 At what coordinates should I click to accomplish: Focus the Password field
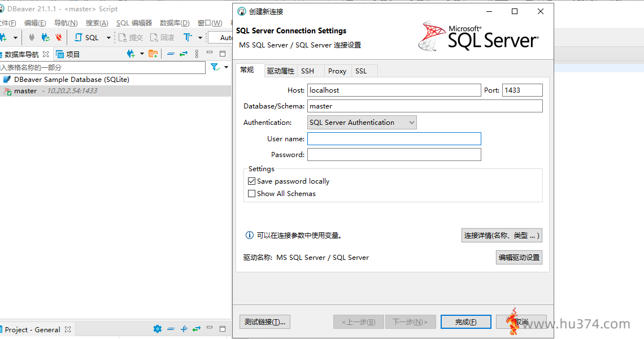coord(394,154)
